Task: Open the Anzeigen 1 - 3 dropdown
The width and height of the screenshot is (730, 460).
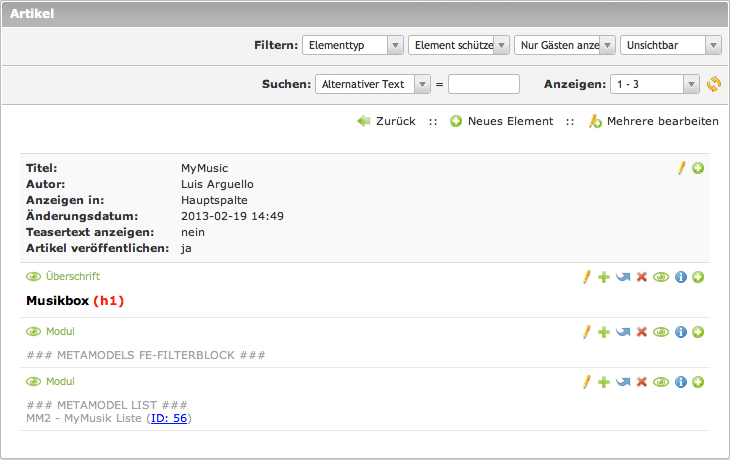Action: tap(655, 84)
